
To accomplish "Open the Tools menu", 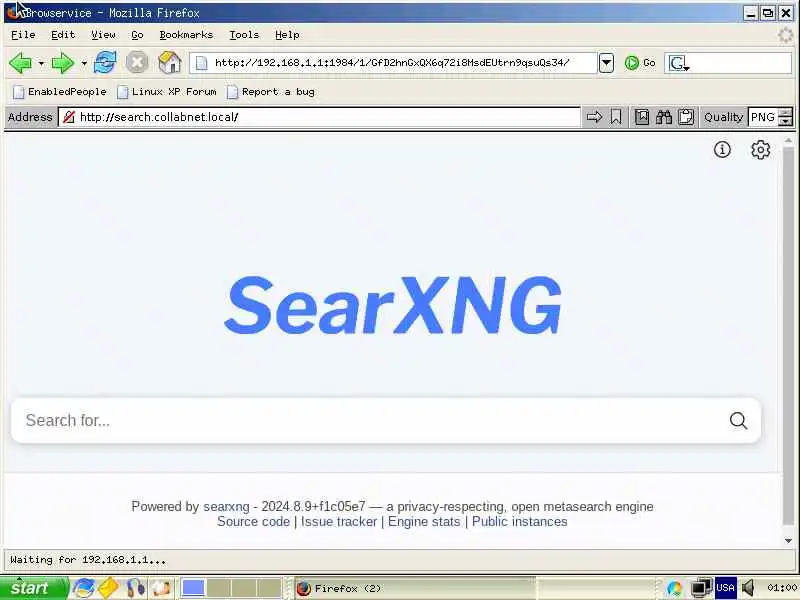I will point(244,35).
